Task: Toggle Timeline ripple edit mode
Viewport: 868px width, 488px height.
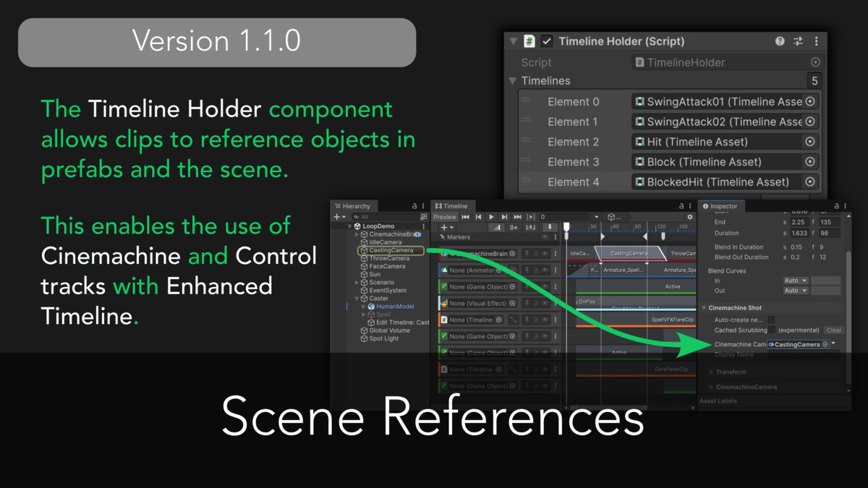Action: tap(514, 227)
